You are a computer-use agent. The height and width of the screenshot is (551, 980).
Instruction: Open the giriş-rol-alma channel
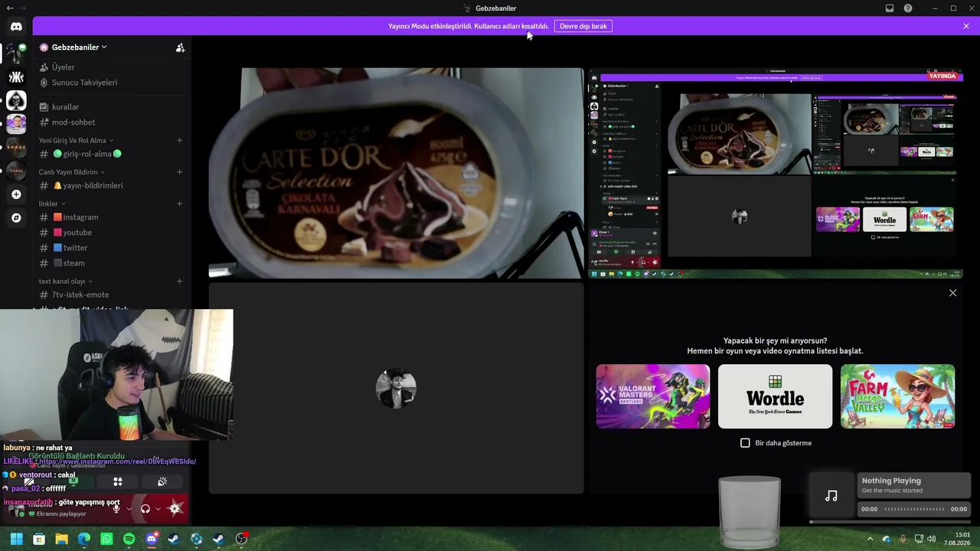point(112,154)
